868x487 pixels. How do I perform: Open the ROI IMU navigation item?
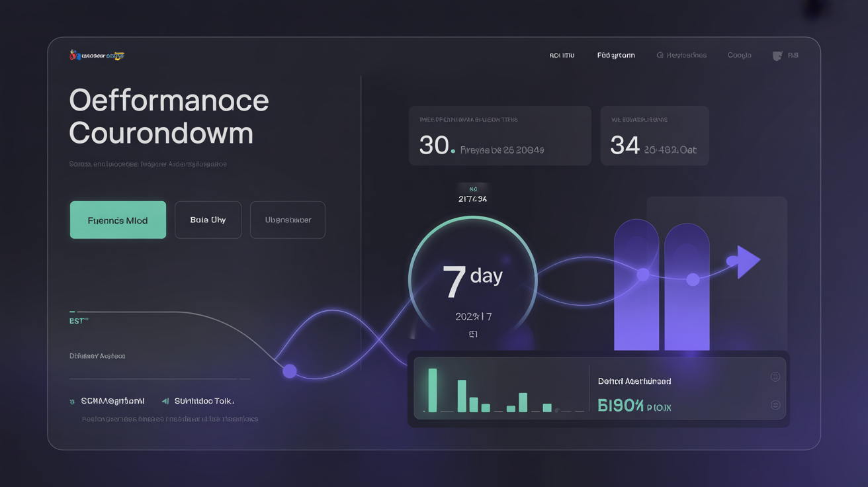(562, 56)
